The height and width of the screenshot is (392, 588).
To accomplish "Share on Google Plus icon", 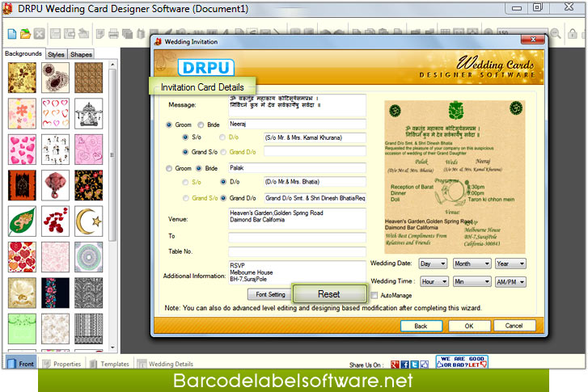I will click(395, 365).
